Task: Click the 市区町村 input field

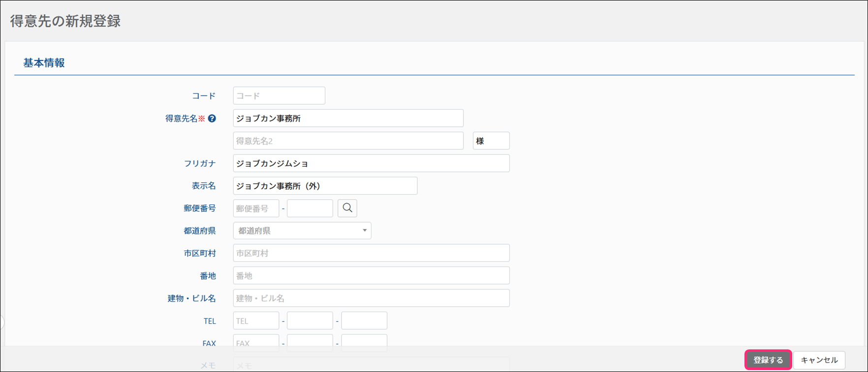Action: (x=371, y=253)
